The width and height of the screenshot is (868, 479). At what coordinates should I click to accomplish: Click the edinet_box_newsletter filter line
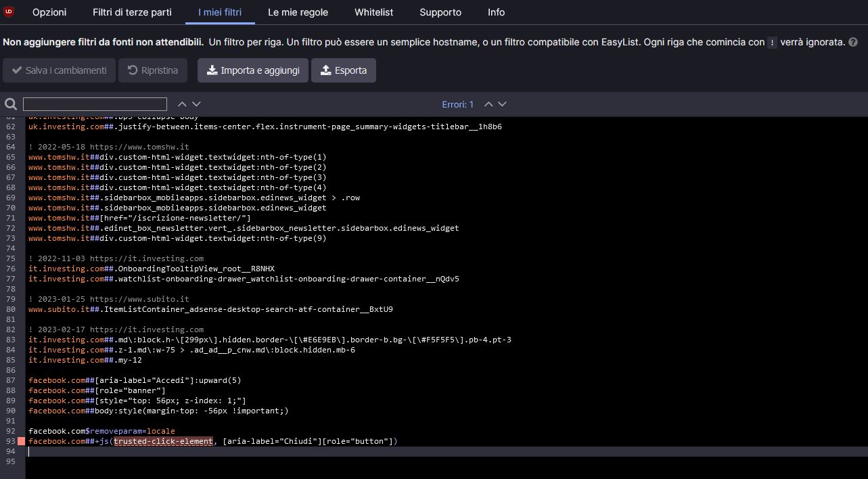click(244, 228)
